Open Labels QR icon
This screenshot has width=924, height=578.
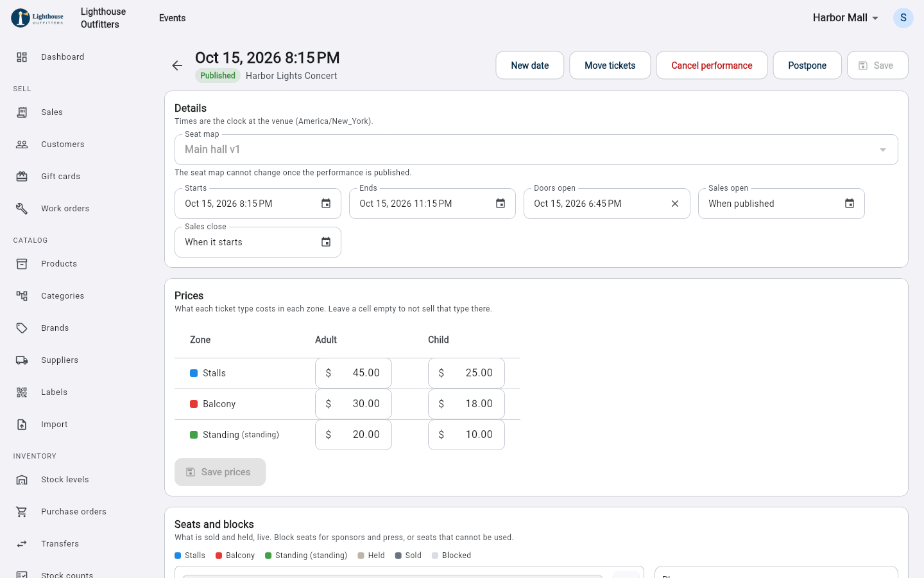point(22,392)
